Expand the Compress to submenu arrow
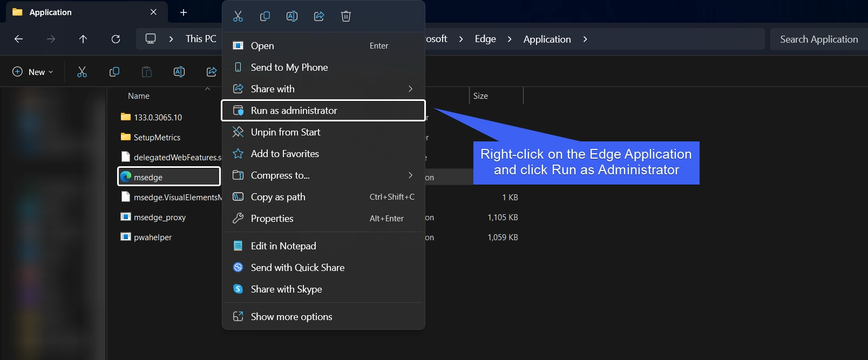Screen dimensions: 868x360 410,175
